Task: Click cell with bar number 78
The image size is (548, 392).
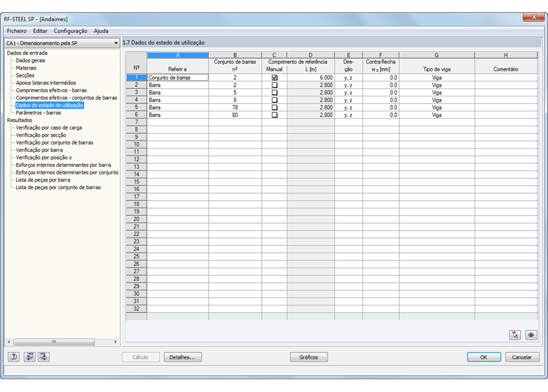Action: [x=235, y=107]
